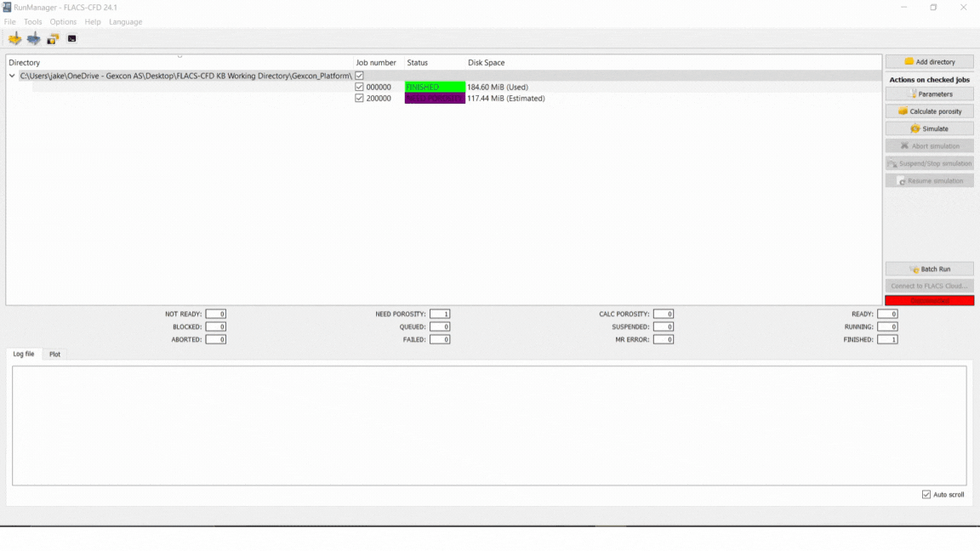
Task: Open the Tools menu
Action: (33, 22)
